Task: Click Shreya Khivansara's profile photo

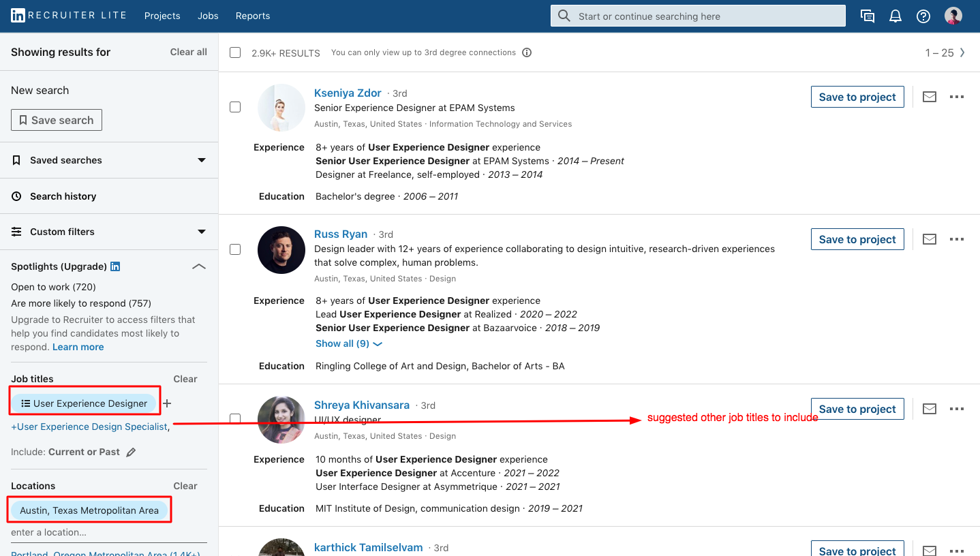Action: [x=281, y=420]
